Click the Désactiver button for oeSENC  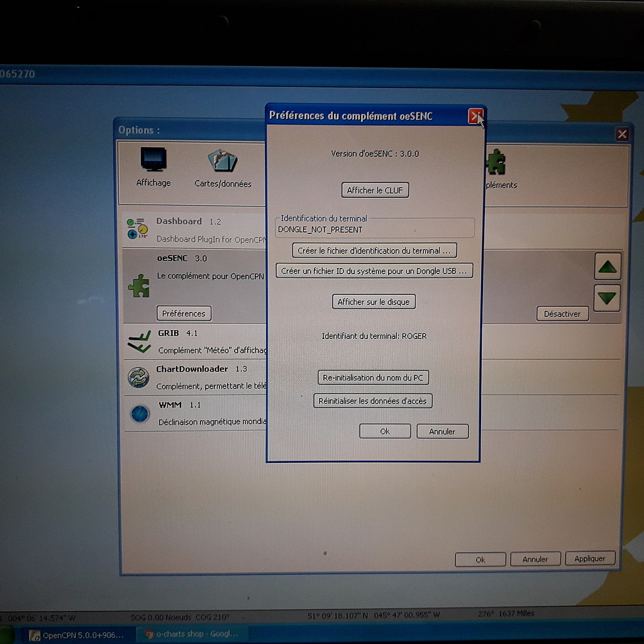[x=562, y=314]
